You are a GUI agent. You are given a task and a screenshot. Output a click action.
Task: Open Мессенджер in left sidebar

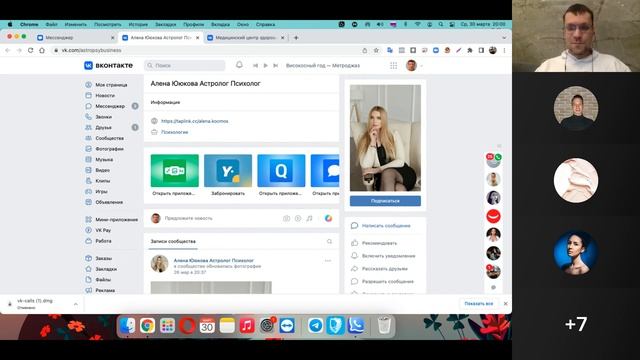105,106
